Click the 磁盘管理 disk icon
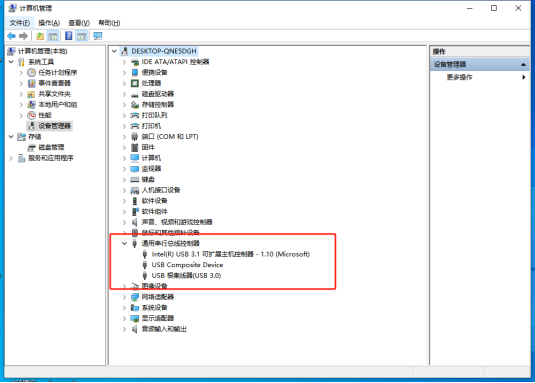 [31, 147]
